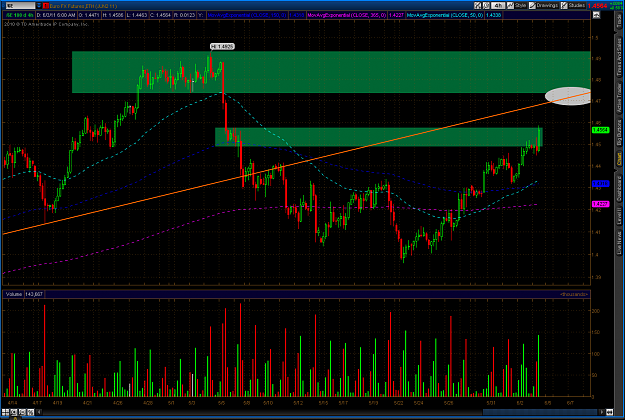625x420 pixels.
Task: Click the scroll-left arrow on the time scrollbar
Action: (x=39, y=412)
